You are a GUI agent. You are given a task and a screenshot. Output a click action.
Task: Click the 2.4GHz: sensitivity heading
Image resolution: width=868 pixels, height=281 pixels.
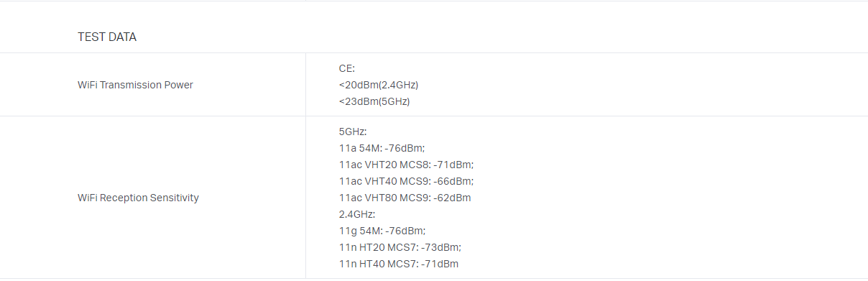357,214
